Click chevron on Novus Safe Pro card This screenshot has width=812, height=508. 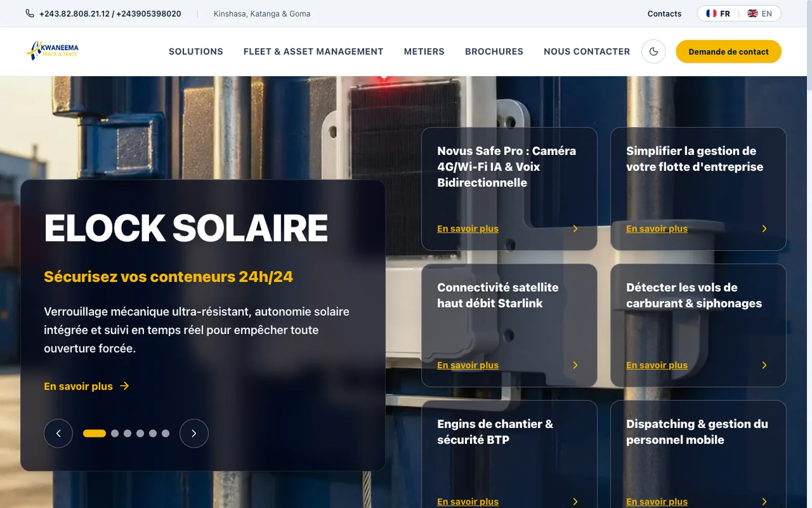click(x=575, y=229)
